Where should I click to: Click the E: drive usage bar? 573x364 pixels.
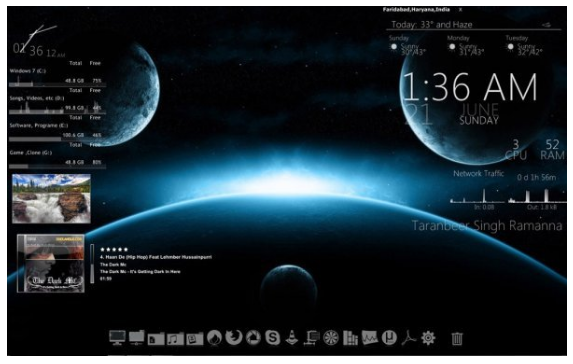point(57,139)
